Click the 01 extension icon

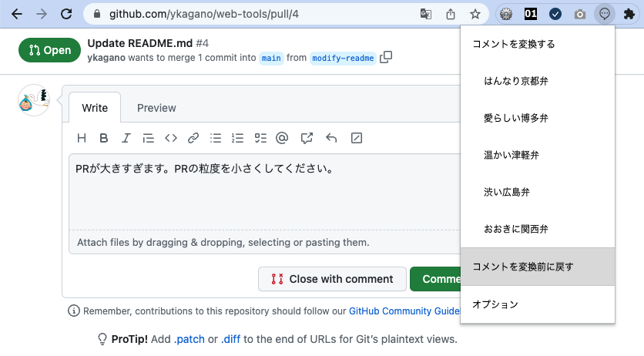click(x=531, y=14)
